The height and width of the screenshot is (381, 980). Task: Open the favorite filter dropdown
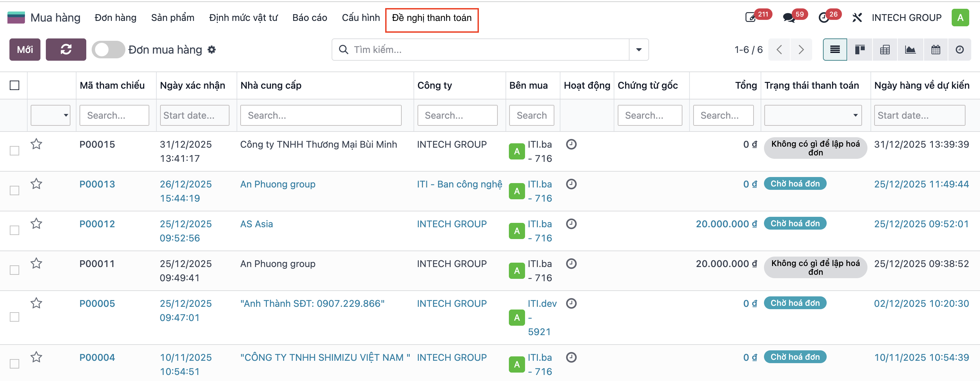click(x=51, y=115)
